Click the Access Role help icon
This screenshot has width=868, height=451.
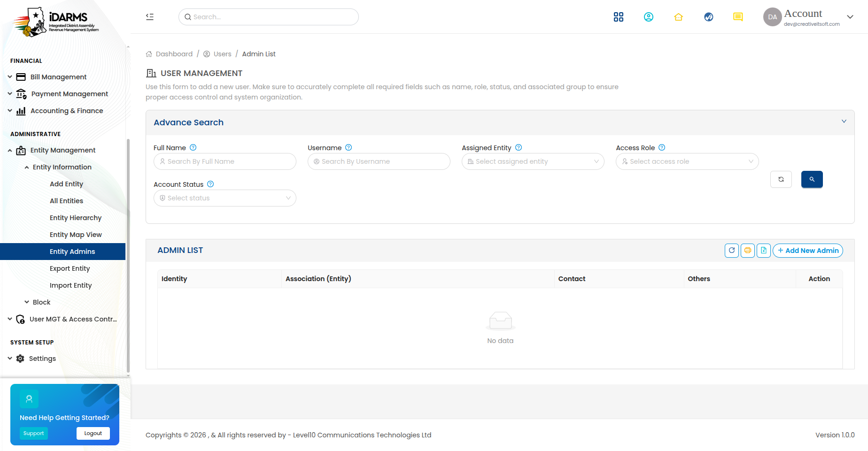662,147
